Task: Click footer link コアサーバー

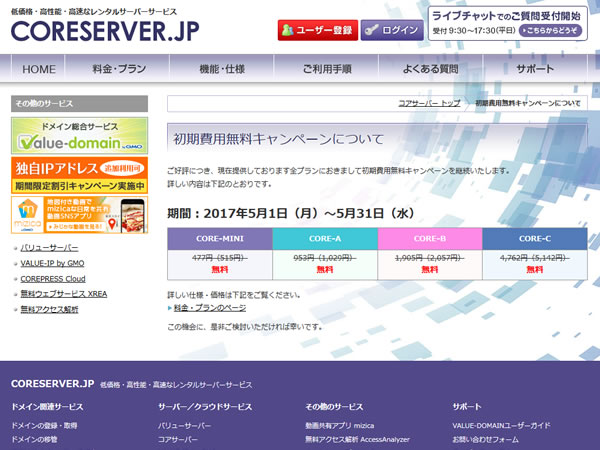Action: [178, 439]
